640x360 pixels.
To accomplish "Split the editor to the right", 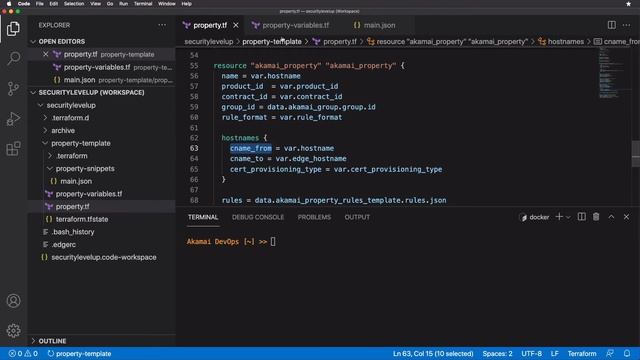I will [611, 25].
